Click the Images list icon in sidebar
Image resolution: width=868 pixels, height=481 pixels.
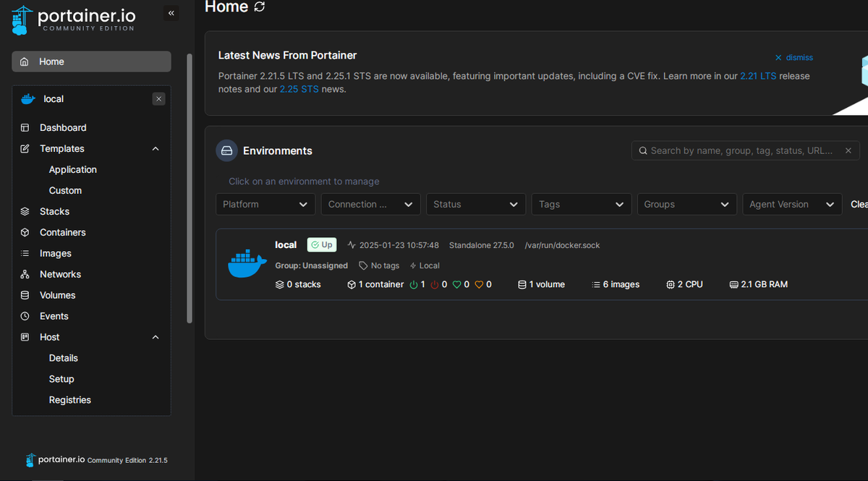click(x=25, y=253)
